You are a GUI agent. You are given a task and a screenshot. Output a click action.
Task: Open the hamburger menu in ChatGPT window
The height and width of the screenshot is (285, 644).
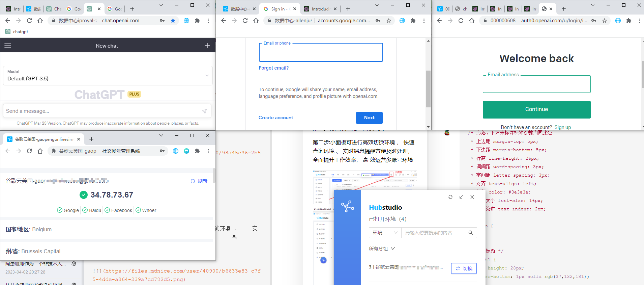click(8, 45)
